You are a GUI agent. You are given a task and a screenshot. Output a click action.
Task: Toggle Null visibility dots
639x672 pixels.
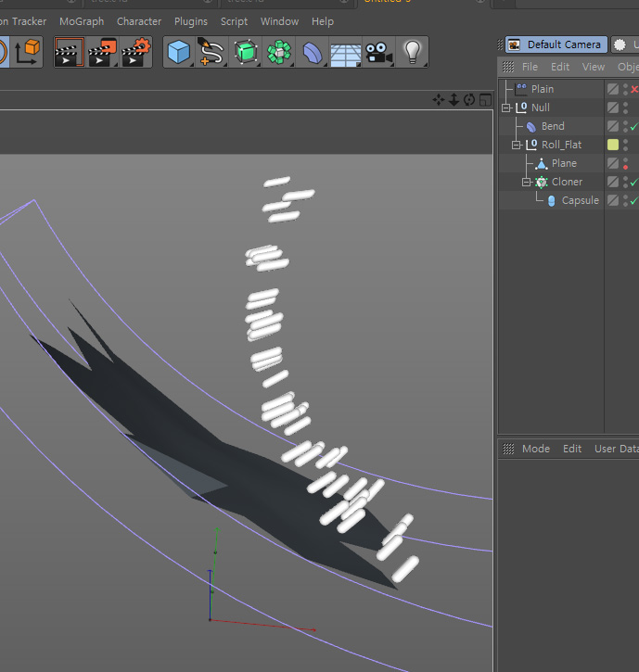pyautogui.click(x=626, y=108)
